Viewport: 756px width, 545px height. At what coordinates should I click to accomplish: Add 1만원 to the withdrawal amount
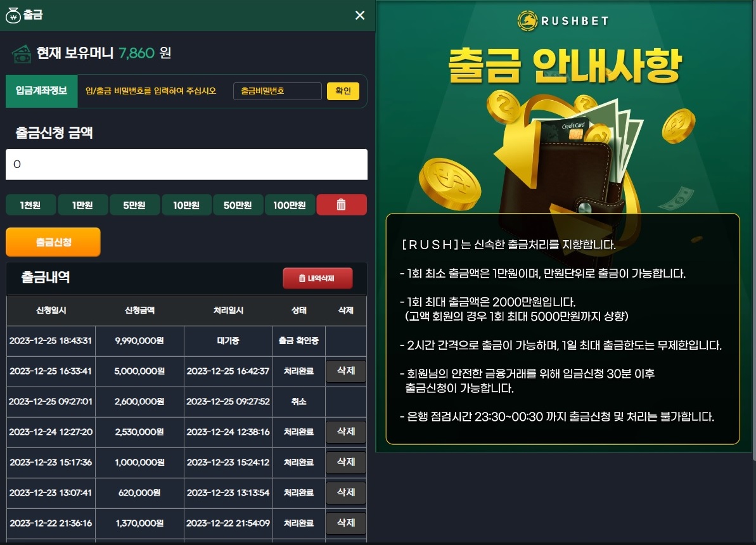(x=82, y=205)
